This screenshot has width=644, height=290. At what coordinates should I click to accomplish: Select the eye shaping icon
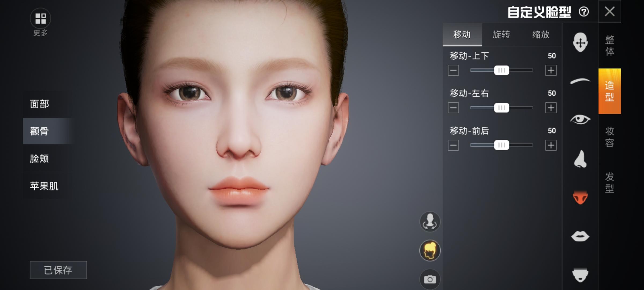click(580, 119)
